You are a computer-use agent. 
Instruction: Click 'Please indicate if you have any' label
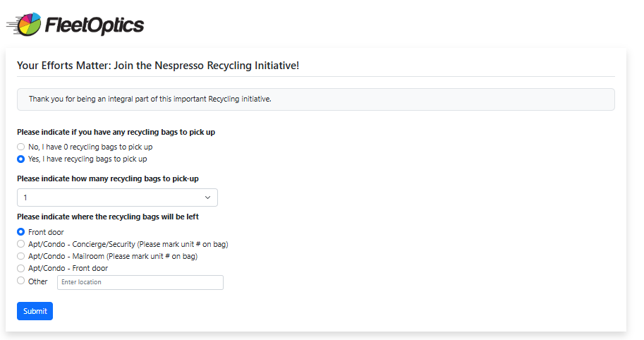coord(116,132)
